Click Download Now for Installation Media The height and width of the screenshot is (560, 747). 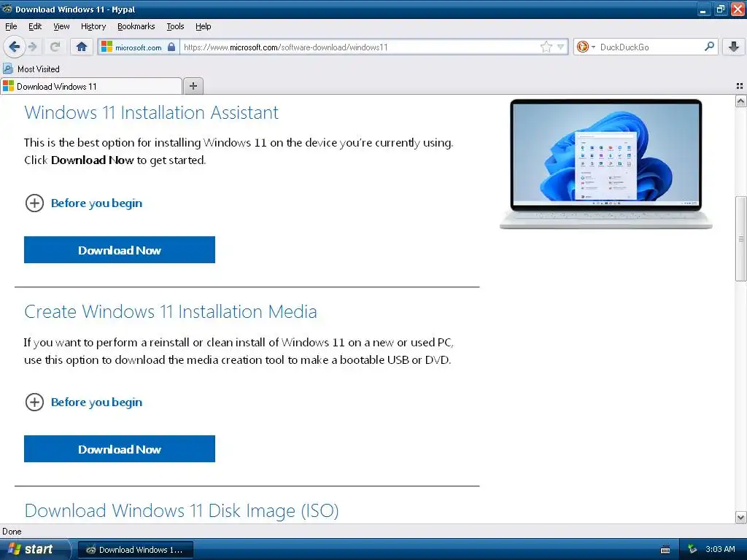click(120, 449)
